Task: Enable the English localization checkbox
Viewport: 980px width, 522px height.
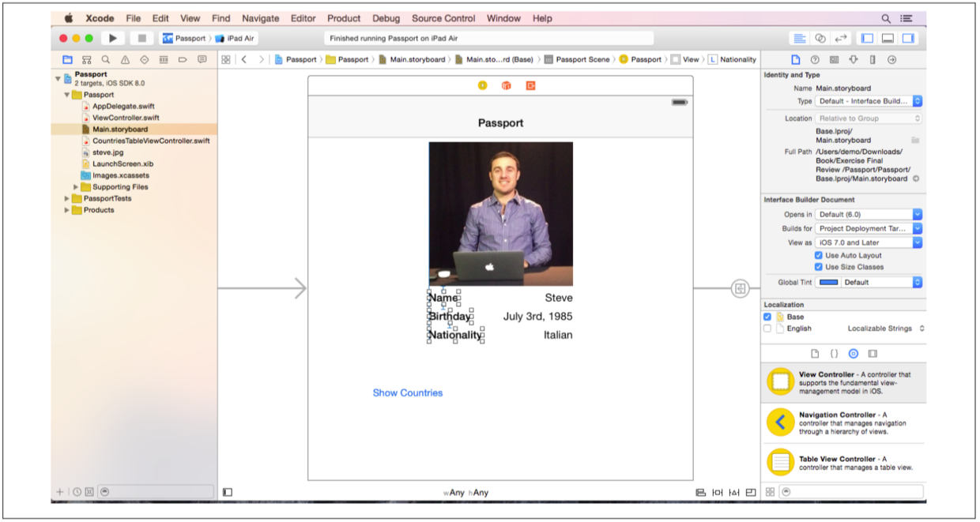Action: [x=767, y=329]
